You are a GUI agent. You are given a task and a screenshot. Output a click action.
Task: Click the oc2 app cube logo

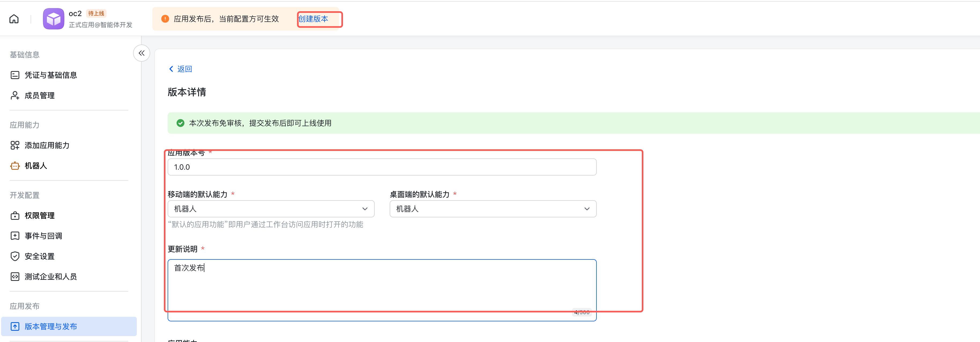pyautogui.click(x=53, y=19)
